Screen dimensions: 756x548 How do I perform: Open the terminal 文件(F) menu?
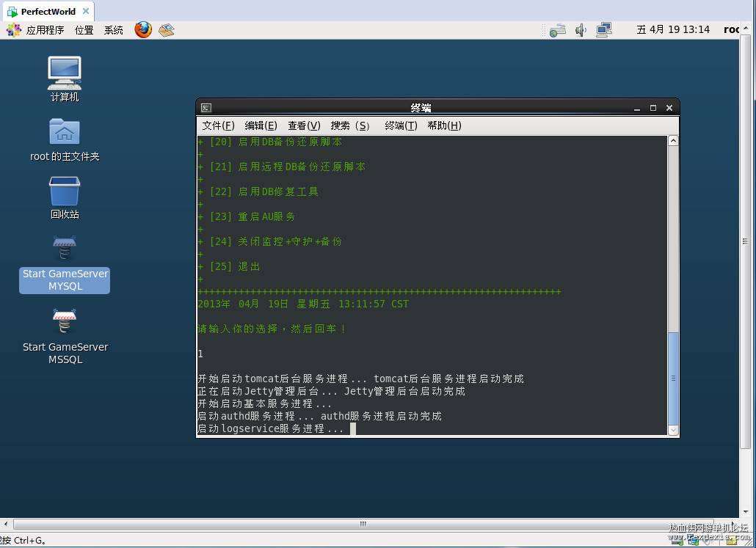[x=218, y=125]
